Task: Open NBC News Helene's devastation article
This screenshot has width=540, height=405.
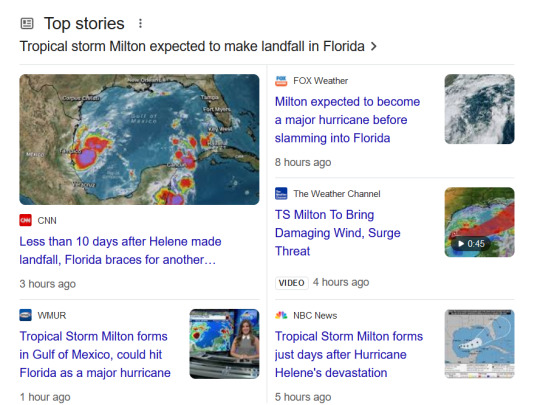Action: pyautogui.click(x=349, y=354)
